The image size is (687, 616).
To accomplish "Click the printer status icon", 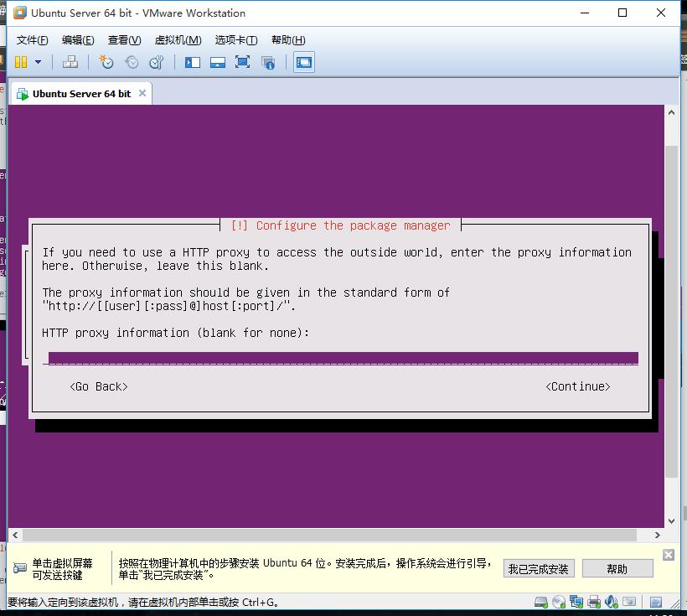I will click(x=594, y=602).
